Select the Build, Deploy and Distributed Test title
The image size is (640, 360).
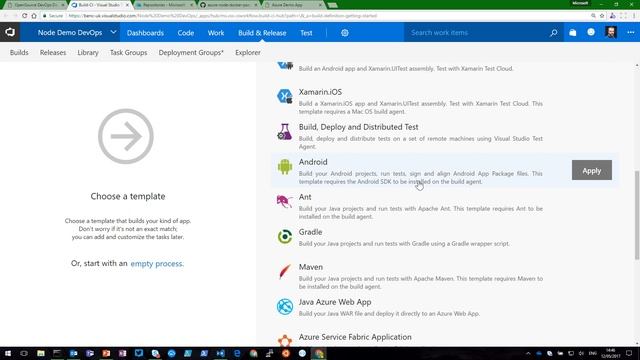point(358,127)
